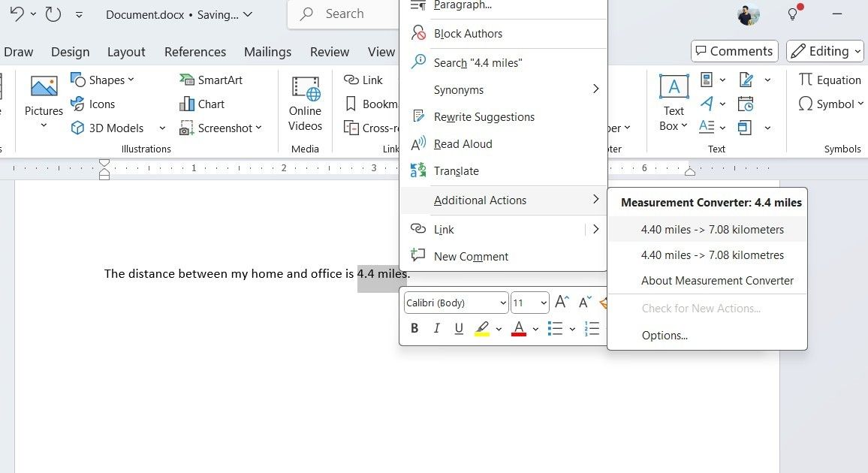Choose Translate from the context menu

(x=456, y=171)
